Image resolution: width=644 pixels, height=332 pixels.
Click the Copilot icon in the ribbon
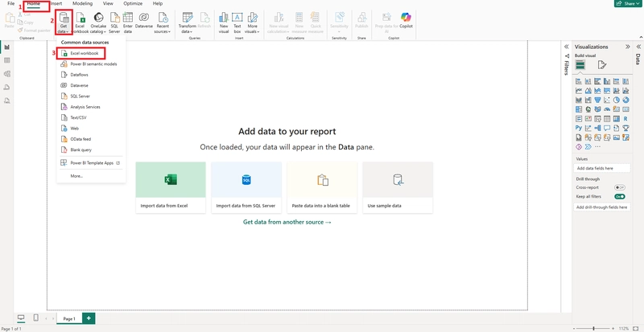[x=406, y=20]
